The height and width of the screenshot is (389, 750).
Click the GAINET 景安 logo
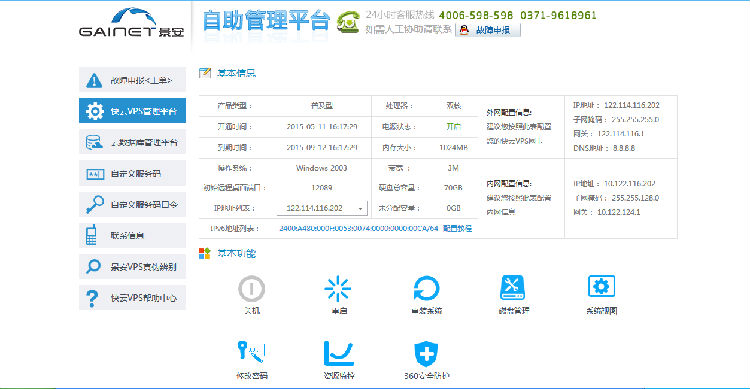(132, 22)
